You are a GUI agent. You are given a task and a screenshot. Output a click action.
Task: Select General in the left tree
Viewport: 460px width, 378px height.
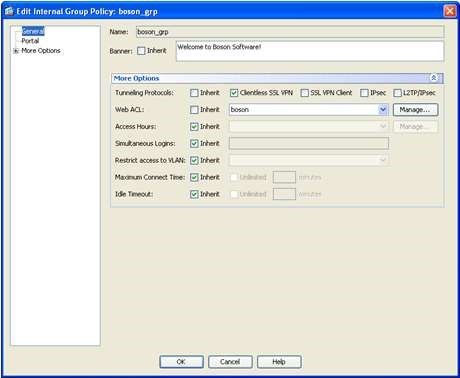pyautogui.click(x=33, y=31)
